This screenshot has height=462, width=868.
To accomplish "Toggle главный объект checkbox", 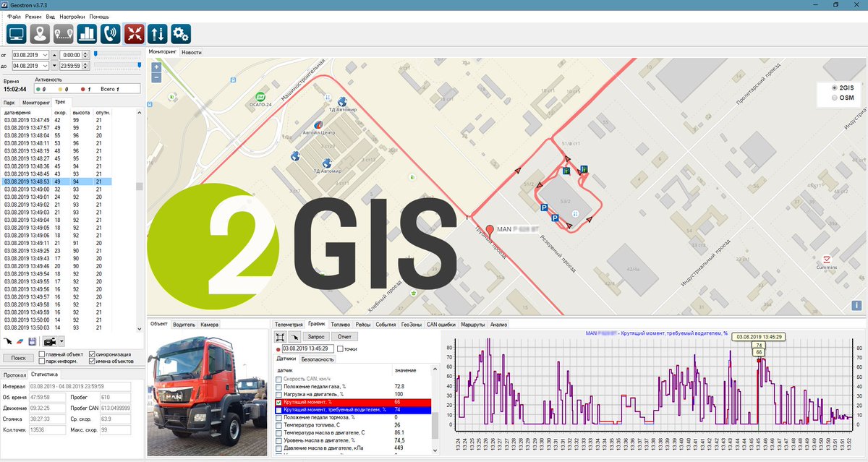I will [41, 354].
